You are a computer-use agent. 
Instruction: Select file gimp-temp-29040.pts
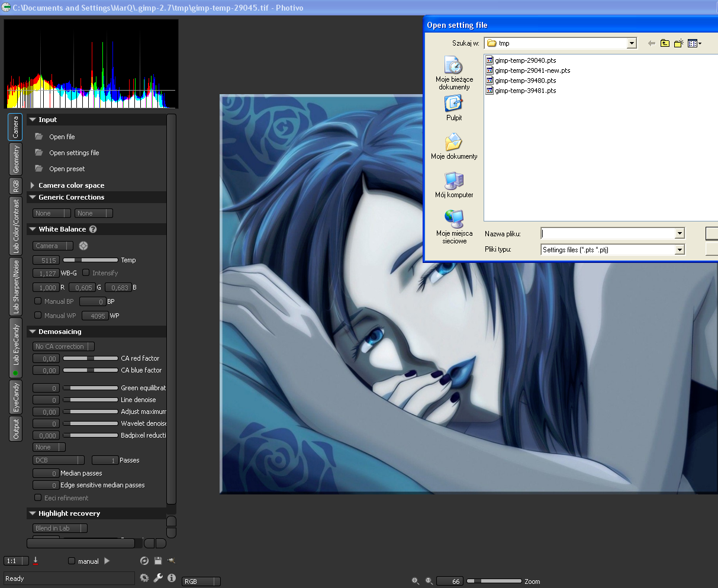(521, 60)
